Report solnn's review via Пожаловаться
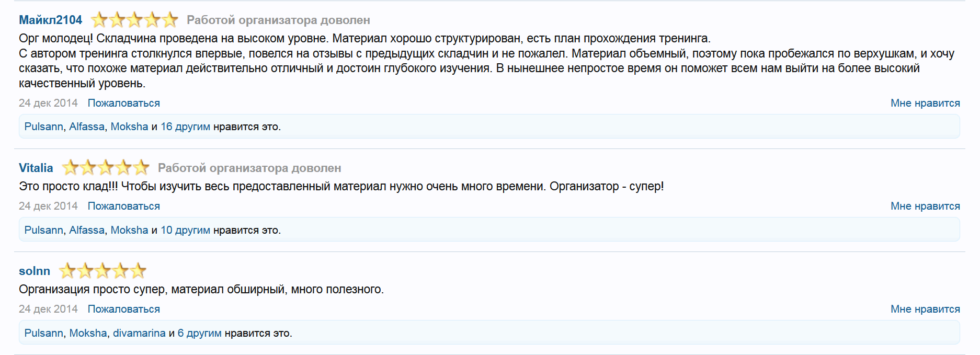The image size is (980, 355). [x=123, y=309]
